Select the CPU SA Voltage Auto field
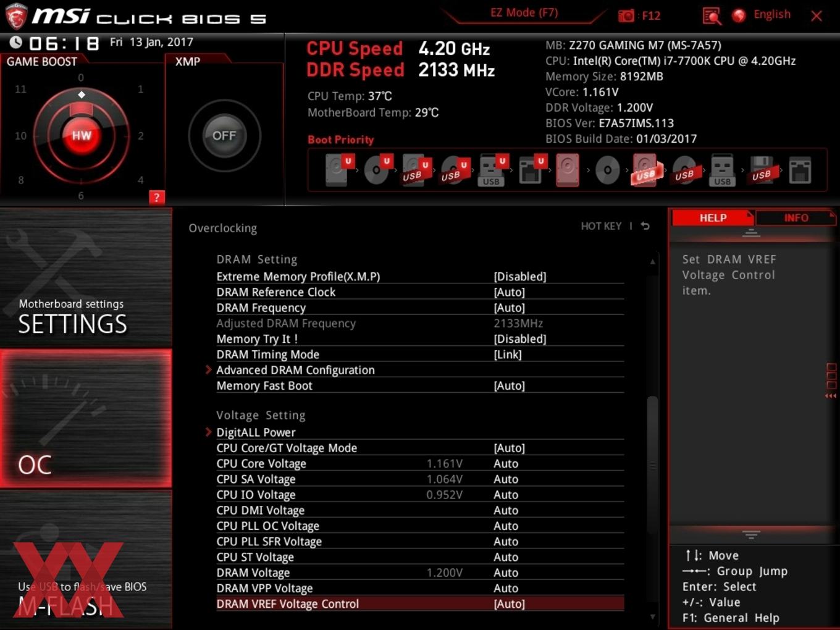The image size is (840, 630). point(506,479)
